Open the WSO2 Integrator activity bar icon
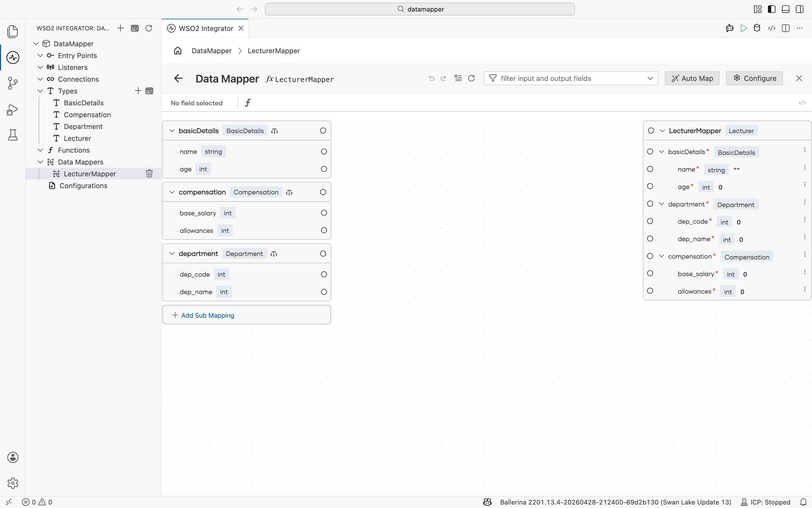 [13, 58]
